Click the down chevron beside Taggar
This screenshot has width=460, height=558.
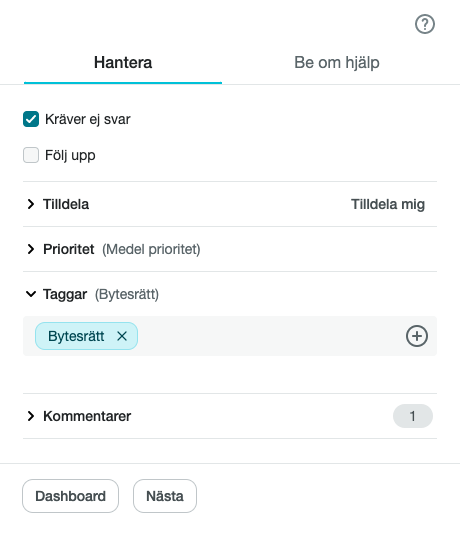click(31, 294)
